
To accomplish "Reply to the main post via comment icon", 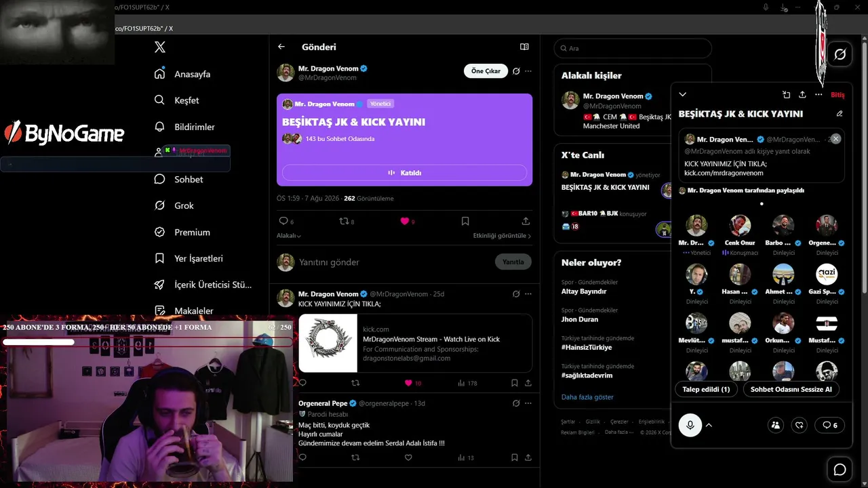I will 283,221.
